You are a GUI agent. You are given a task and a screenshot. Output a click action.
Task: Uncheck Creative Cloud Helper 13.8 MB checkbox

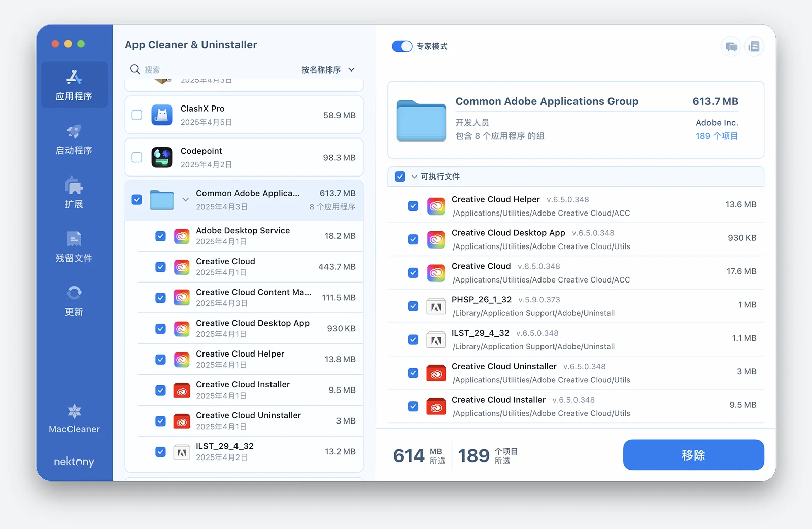pos(160,360)
